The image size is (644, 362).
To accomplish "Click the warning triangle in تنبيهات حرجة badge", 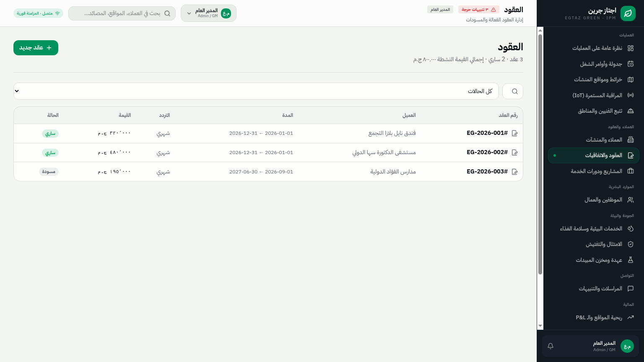I will point(493,10).
